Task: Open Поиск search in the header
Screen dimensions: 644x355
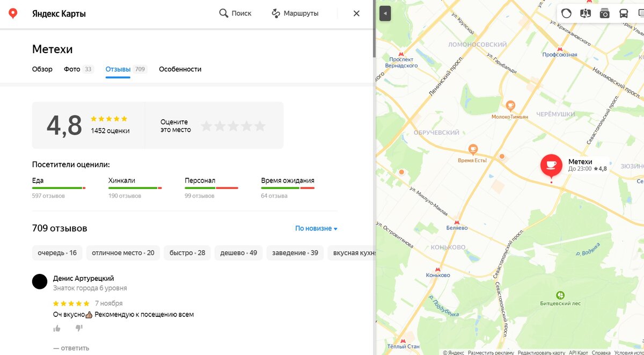Action: click(235, 13)
